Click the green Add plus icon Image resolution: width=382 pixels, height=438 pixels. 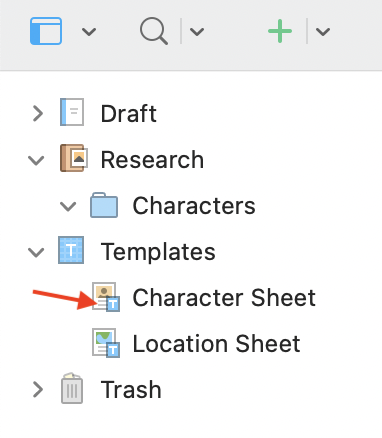pos(280,31)
